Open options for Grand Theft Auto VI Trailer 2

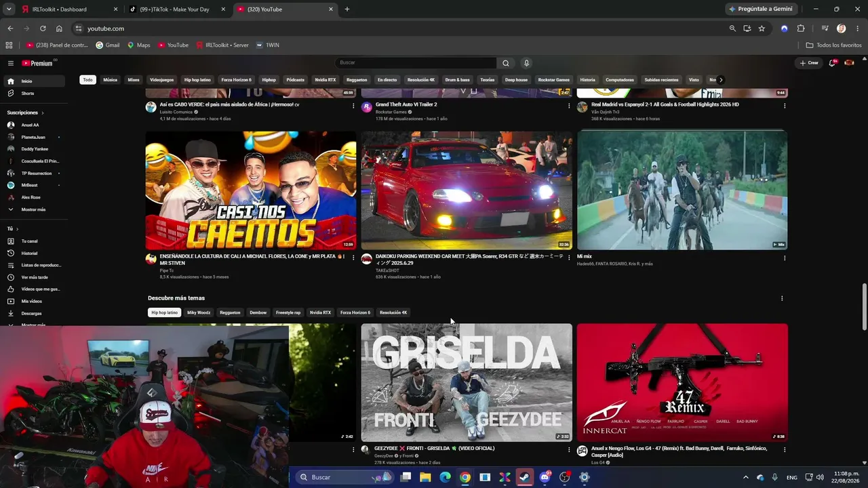pos(569,106)
